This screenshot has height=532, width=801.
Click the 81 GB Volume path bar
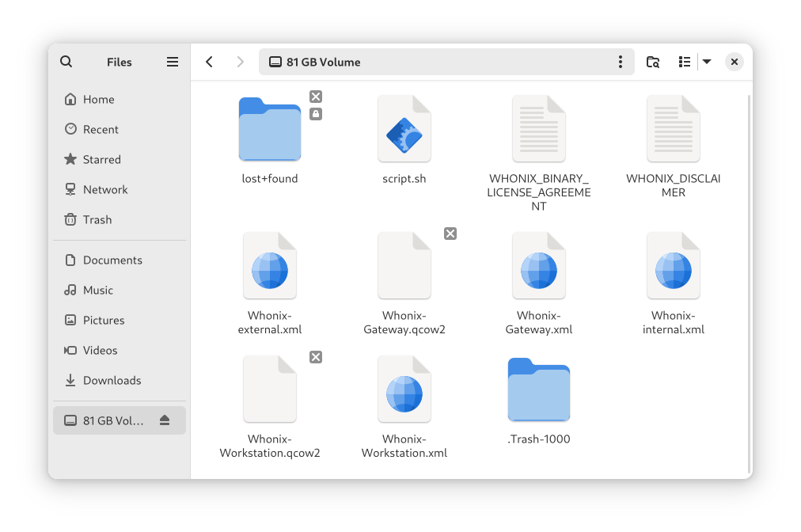click(447, 62)
